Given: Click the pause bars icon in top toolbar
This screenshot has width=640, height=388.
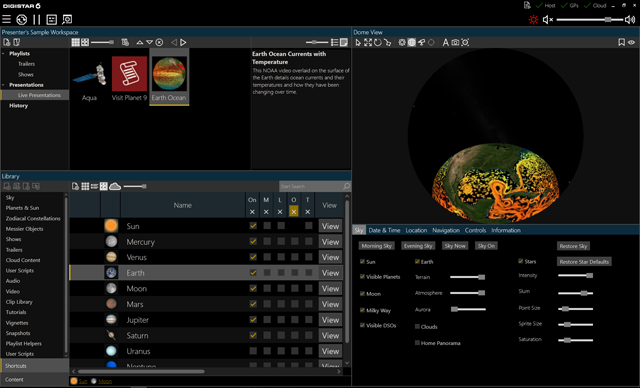Looking at the screenshot, I should click(37, 19).
